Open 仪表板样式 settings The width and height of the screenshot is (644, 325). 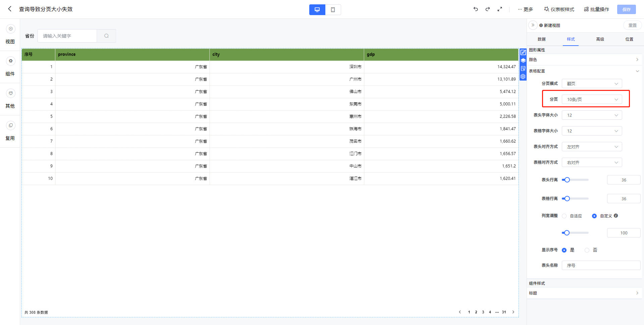[x=559, y=9]
